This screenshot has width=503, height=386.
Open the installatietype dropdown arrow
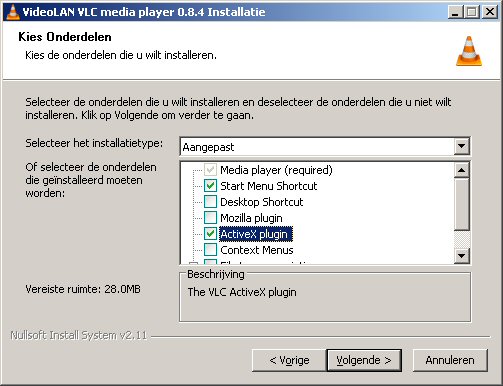[461, 146]
